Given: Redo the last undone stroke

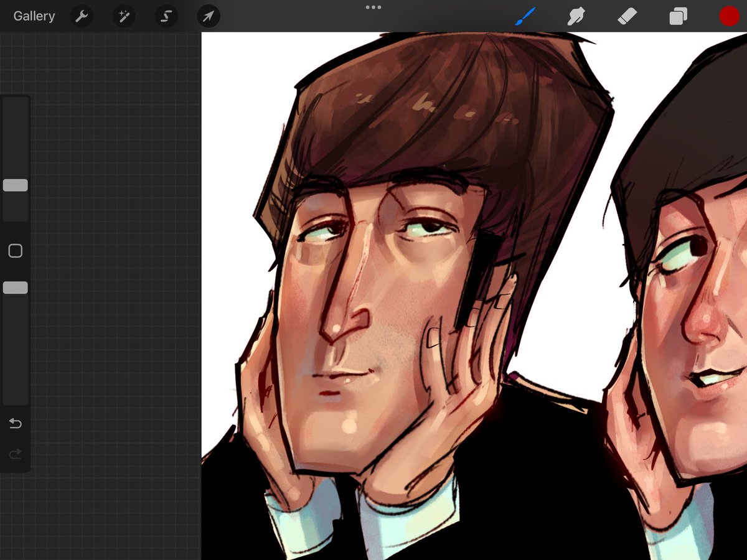Looking at the screenshot, I should (15, 454).
